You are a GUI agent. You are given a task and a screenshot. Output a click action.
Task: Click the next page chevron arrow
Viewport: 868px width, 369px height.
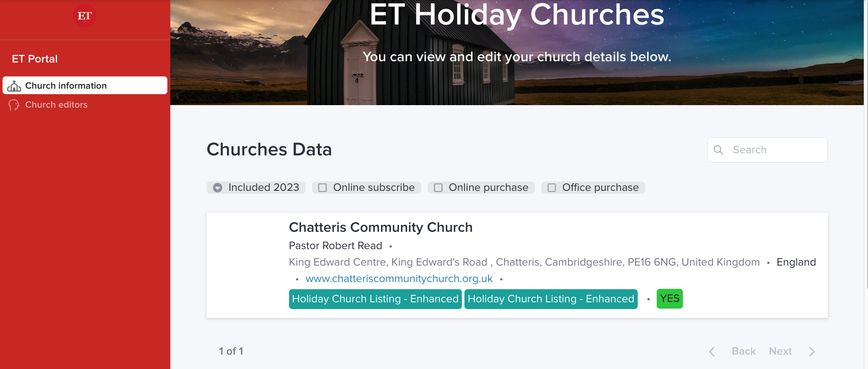tap(812, 352)
